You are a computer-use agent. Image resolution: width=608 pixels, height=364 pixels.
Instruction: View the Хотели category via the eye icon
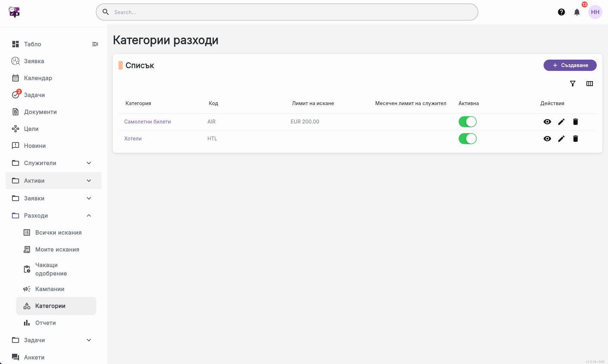[547, 139]
